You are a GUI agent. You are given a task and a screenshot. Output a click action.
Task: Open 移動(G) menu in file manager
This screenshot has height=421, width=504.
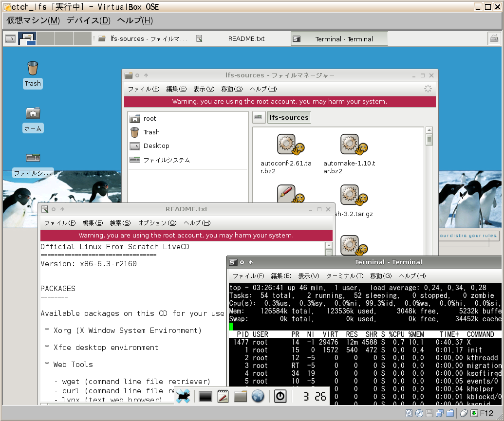coord(232,89)
